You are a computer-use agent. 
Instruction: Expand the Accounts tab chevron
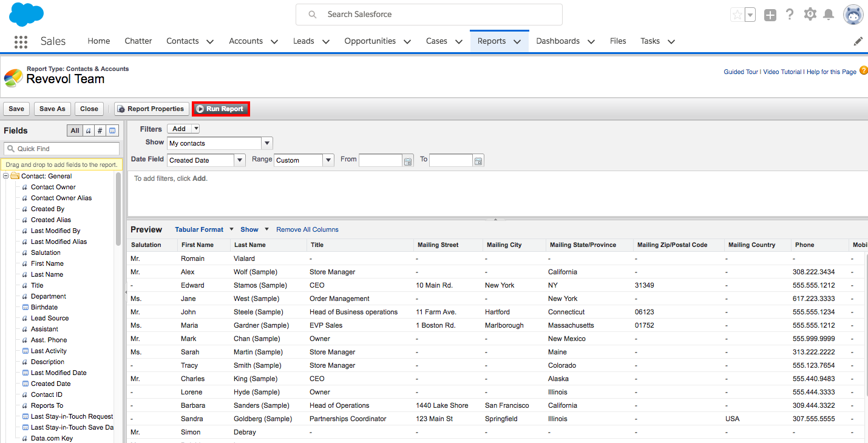(x=274, y=42)
